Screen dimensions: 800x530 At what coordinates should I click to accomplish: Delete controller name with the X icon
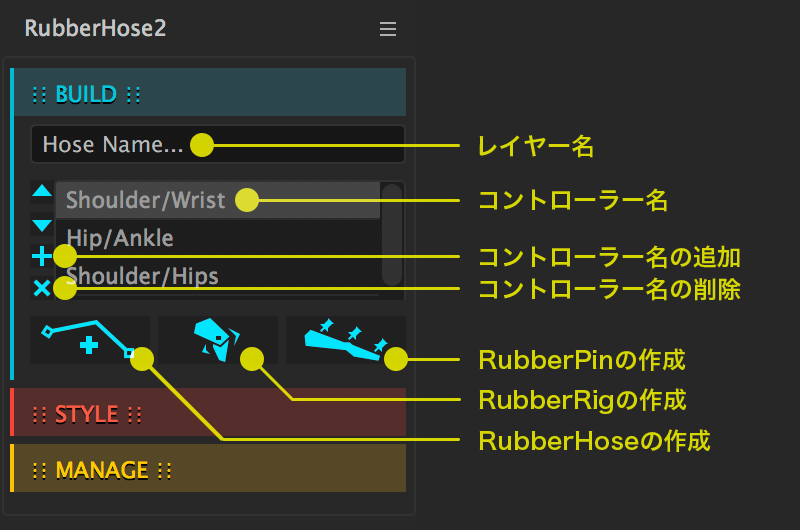point(41,289)
